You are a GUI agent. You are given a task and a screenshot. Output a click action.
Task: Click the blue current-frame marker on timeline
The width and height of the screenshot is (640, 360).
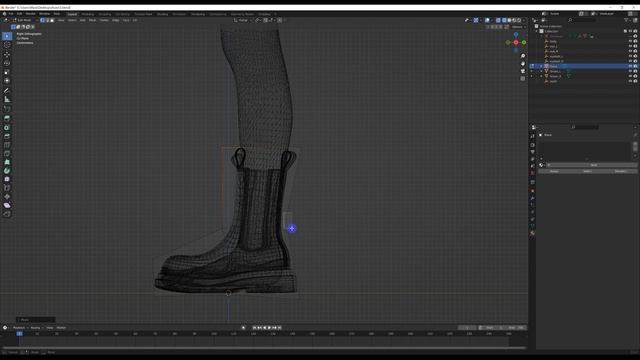pos(19,333)
